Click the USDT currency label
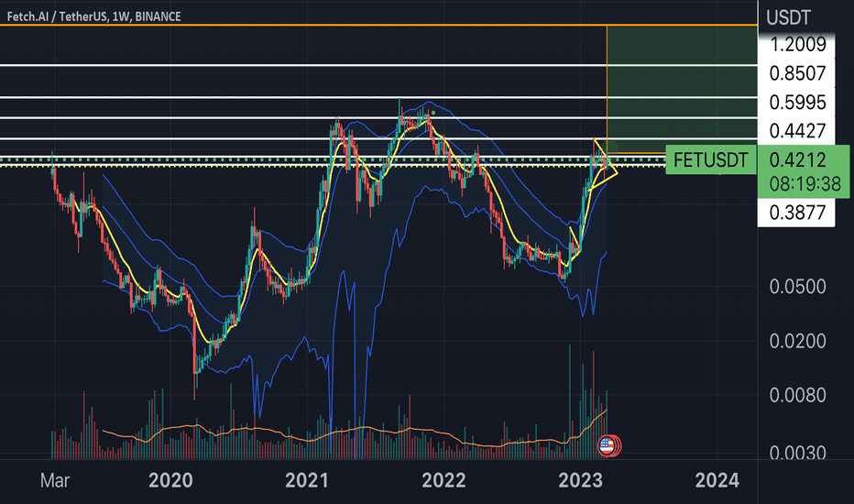 pos(788,18)
